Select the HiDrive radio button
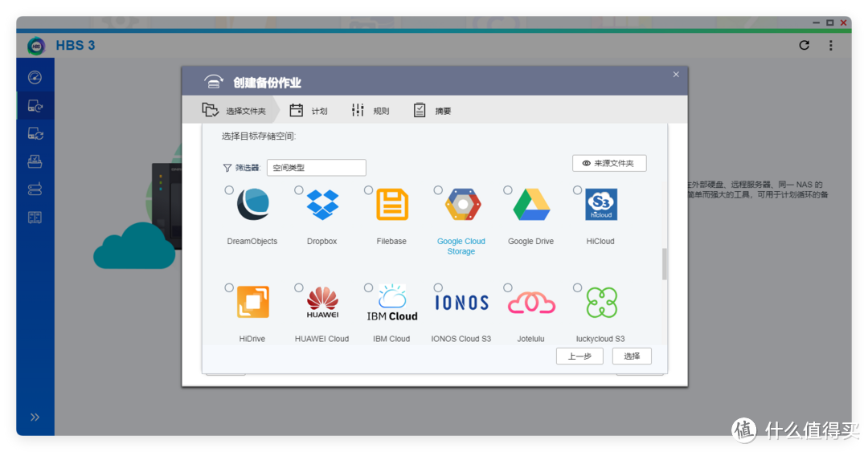This screenshot has height=452, width=868. (229, 287)
